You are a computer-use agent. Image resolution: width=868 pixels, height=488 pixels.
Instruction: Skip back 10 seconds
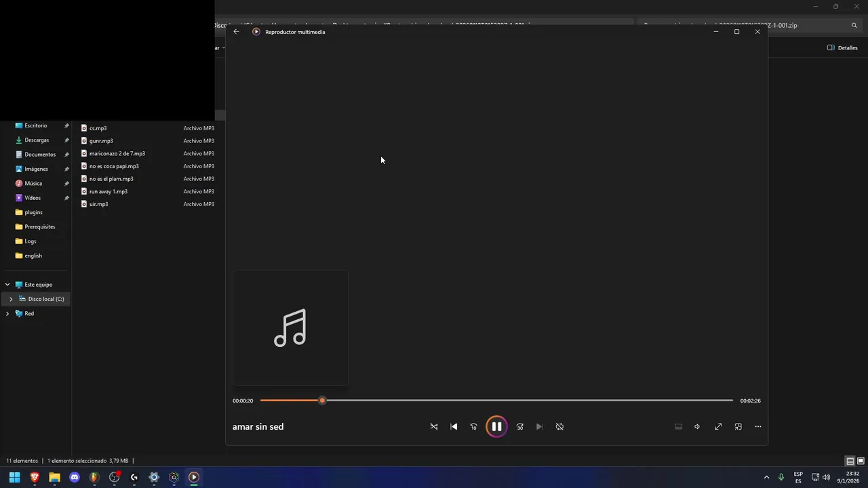point(473,426)
